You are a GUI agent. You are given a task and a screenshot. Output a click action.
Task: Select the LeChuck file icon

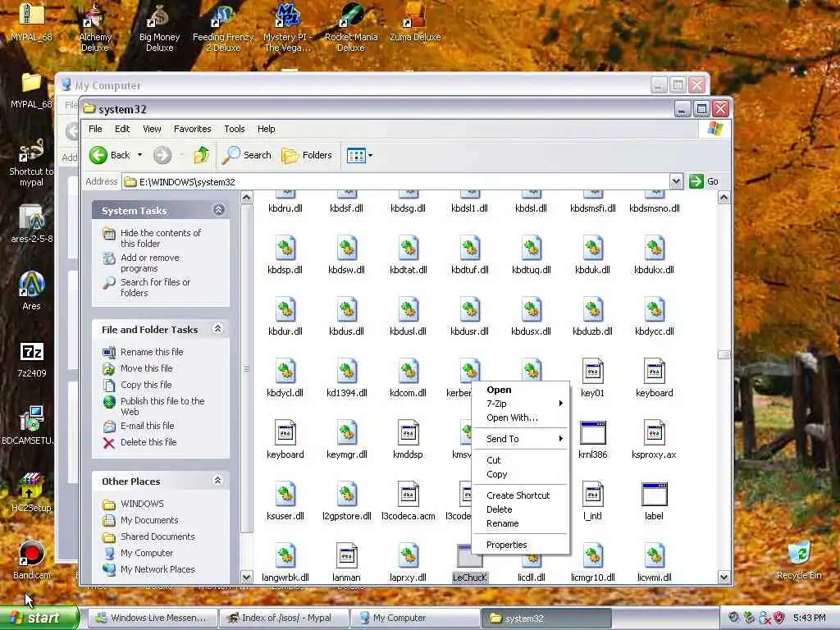tap(469, 557)
